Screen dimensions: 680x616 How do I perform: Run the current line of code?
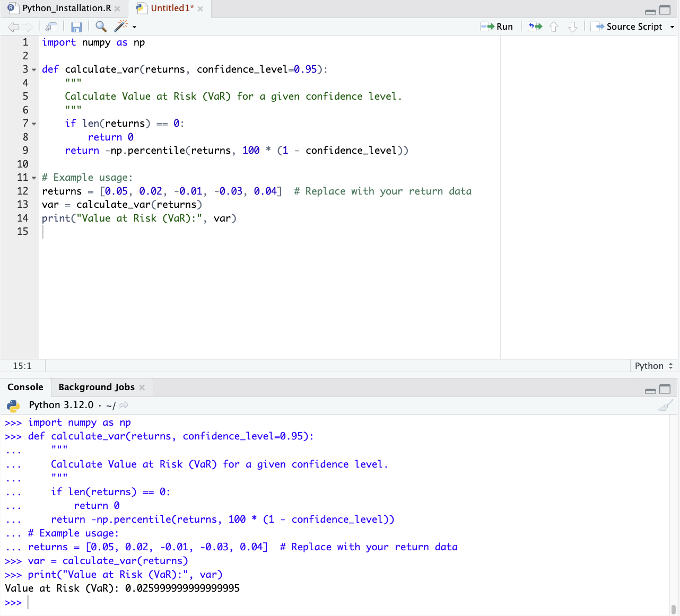pyautogui.click(x=497, y=27)
